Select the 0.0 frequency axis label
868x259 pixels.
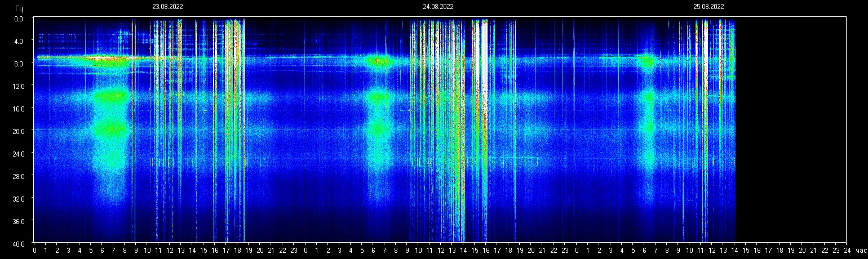pos(19,19)
